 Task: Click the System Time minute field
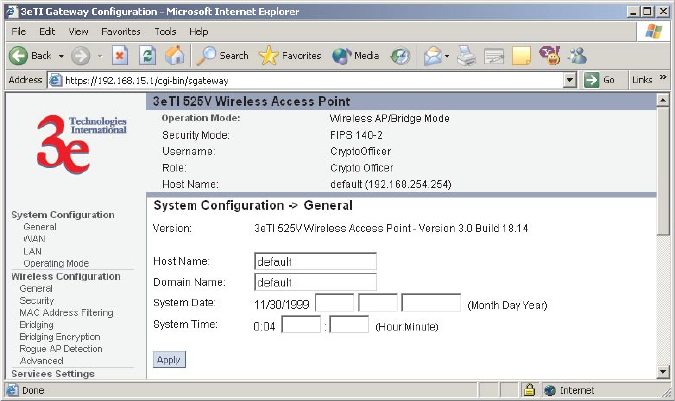click(x=349, y=324)
